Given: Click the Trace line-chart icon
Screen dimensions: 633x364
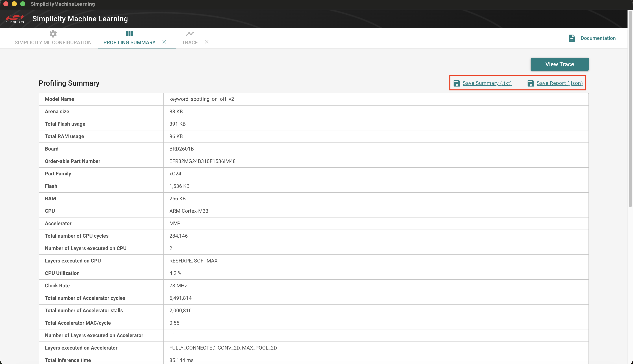Looking at the screenshot, I should 190,34.
